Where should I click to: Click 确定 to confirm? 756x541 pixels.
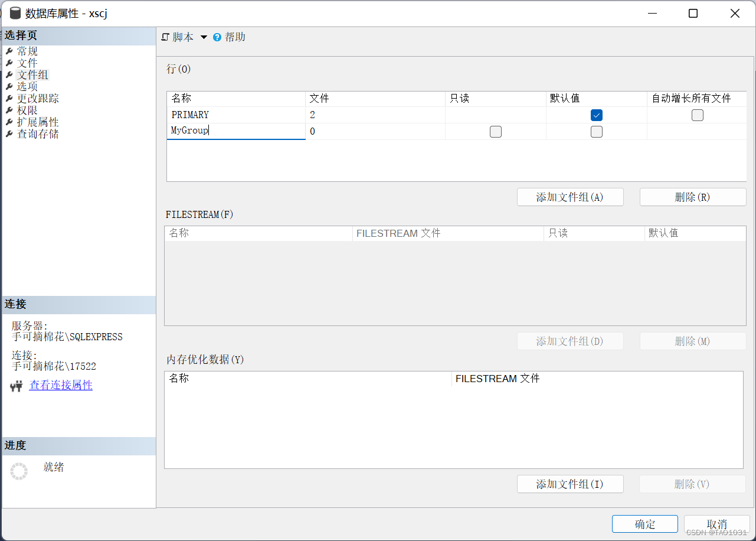click(x=645, y=524)
